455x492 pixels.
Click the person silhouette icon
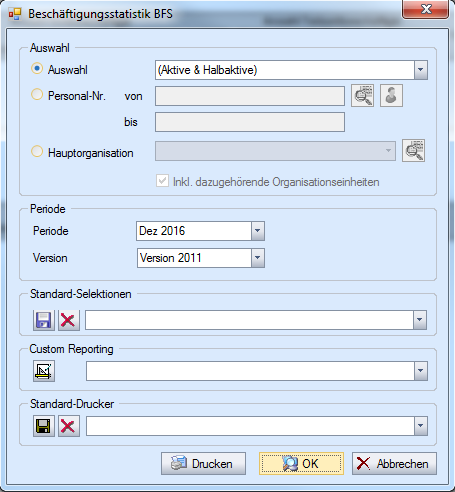pyautogui.click(x=391, y=96)
